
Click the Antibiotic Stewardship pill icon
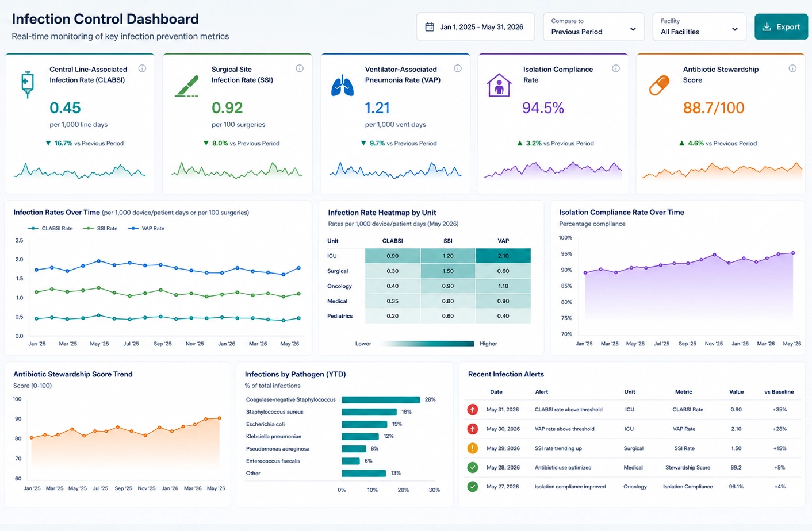[x=659, y=85]
